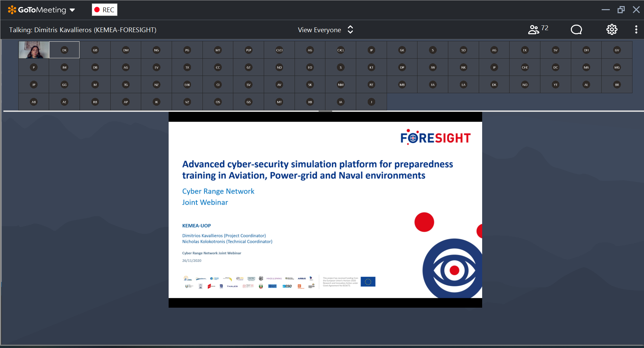Click the EAK participant avatar
Viewport: 644px width, 348px height.
[x=187, y=85]
